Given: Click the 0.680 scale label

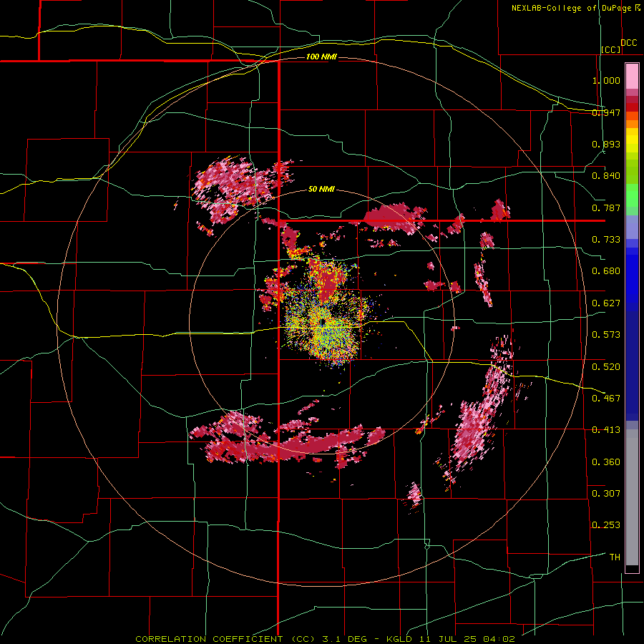Looking at the screenshot, I should point(606,271).
